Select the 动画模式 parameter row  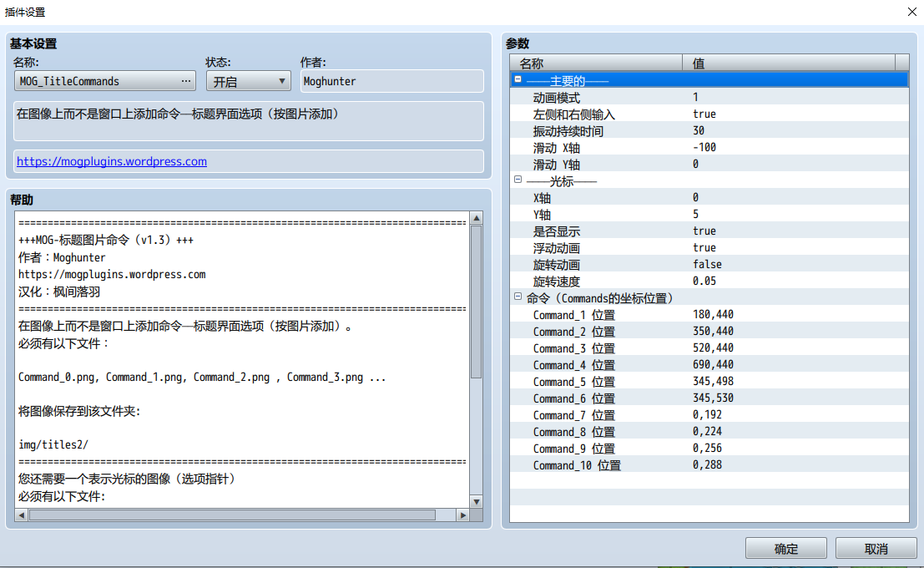coord(709,98)
